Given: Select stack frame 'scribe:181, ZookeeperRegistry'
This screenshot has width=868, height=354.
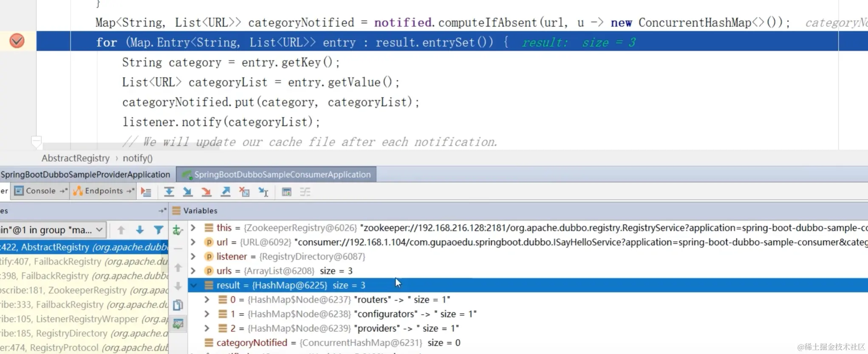Looking at the screenshot, I should [84, 291].
